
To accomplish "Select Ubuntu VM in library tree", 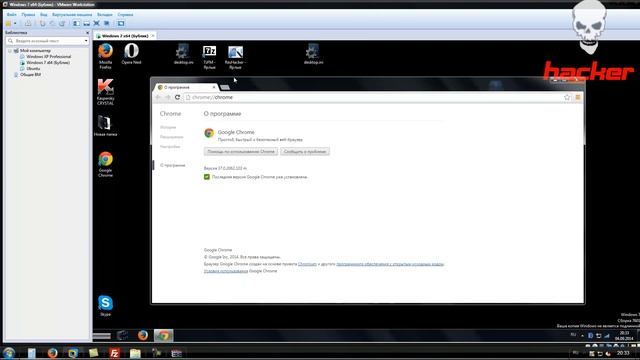I will pyautogui.click(x=33, y=69).
